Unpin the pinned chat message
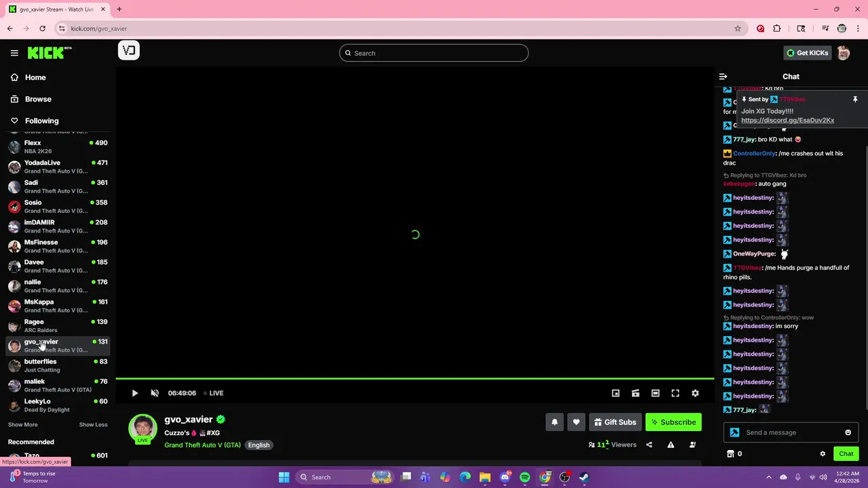The height and width of the screenshot is (488, 868). click(855, 99)
